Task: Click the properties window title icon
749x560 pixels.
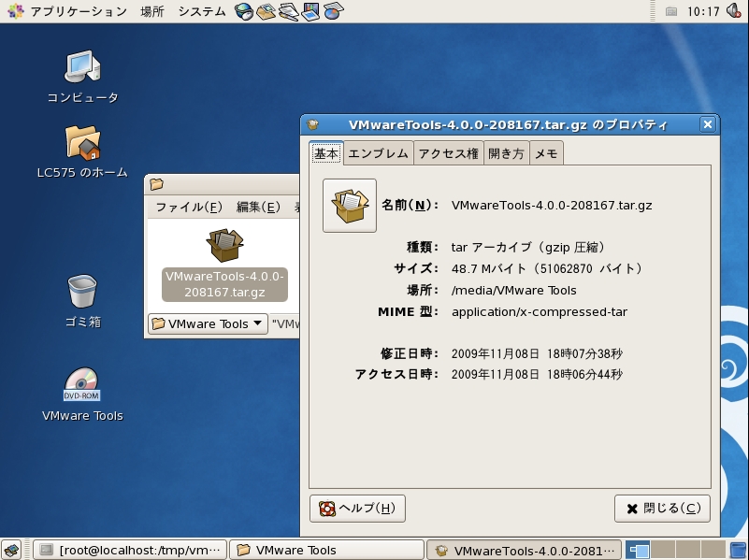Action: [313, 124]
